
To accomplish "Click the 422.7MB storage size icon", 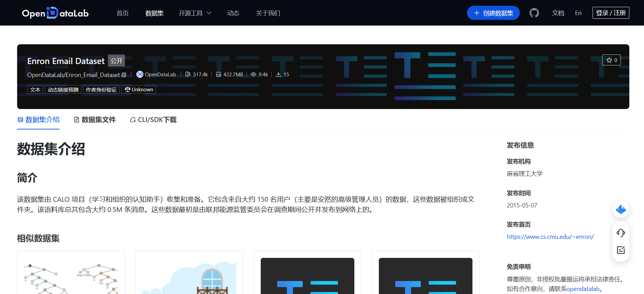I will (219, 74).
